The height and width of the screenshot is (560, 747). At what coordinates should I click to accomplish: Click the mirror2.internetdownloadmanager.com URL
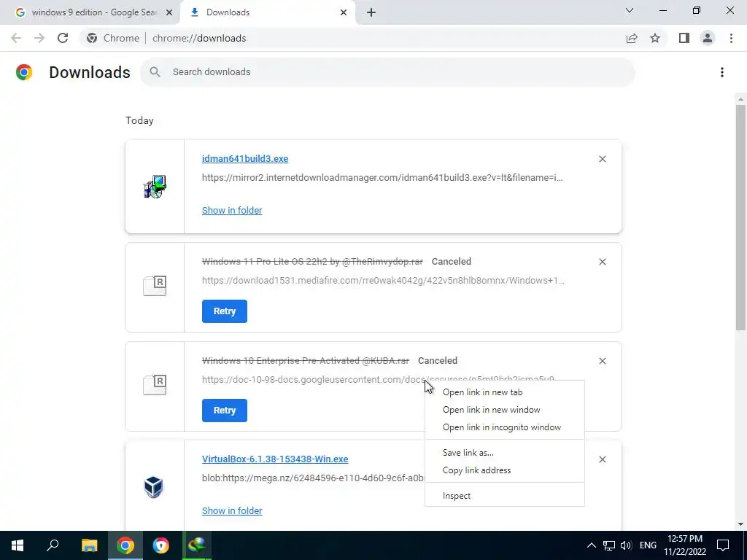(x=382, y=178)
